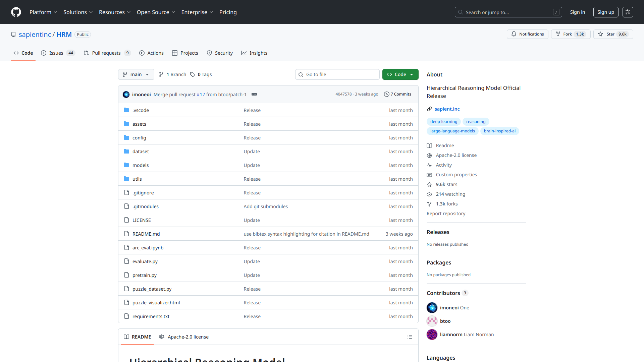Switch to the Issues tab
This screenshot has width=644, height=362.
(x=56, y=53)
